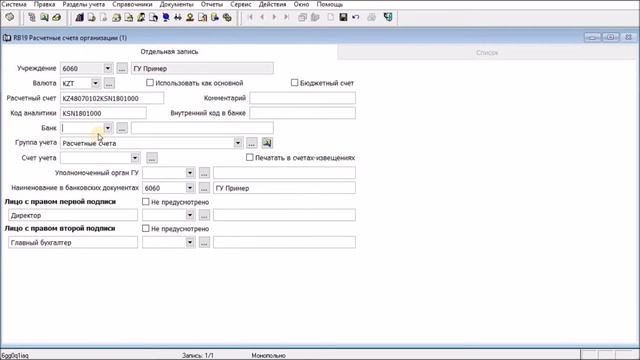
Task: Go to next record toolbar arrow
Action: pos(274,17)
